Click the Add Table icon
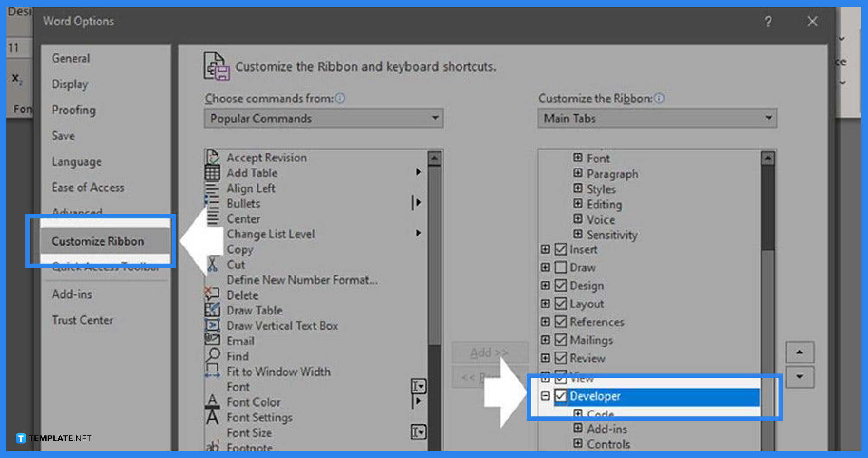 click(x=212, y=172)
